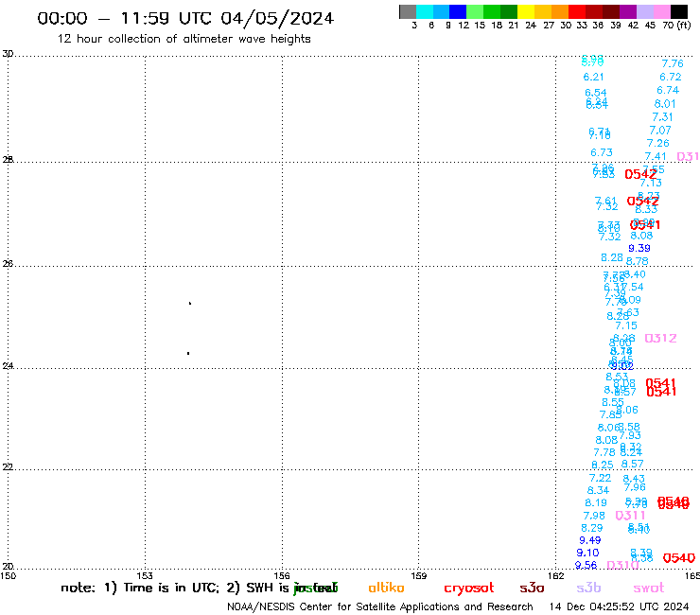Click the cyan legend color swatch
This screenshot has height=615, width=700.
[425, 11]
